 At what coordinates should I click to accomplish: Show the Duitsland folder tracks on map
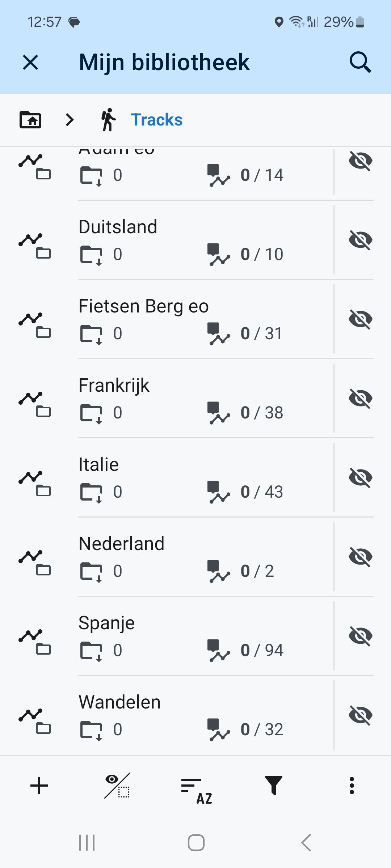pos(360,240)
